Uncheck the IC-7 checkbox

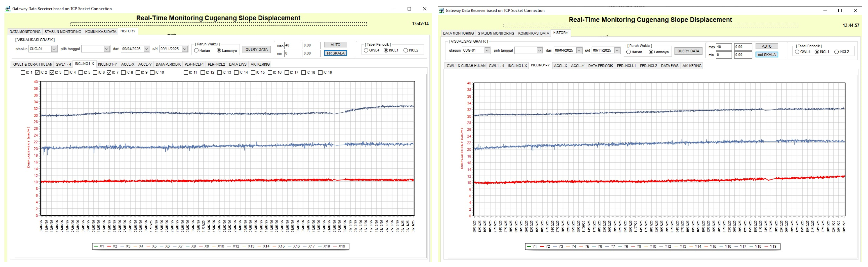click(x=109, y=72)
